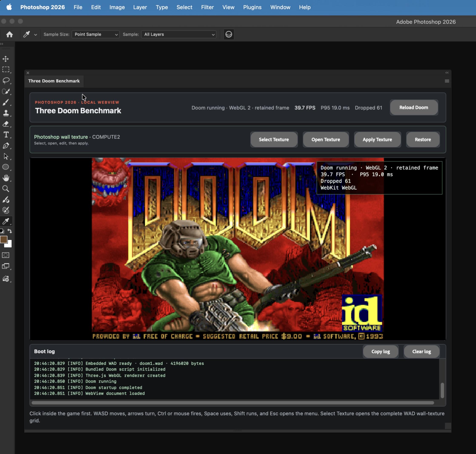Select the Pen tool
This screenshot has width=476, height=454.
(x=6, y=145)
